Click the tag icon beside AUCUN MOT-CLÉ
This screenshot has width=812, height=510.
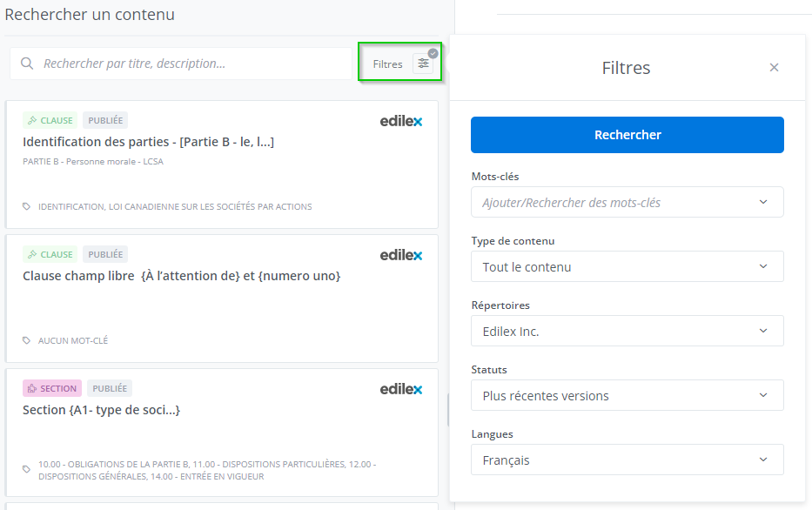(27, 341)
